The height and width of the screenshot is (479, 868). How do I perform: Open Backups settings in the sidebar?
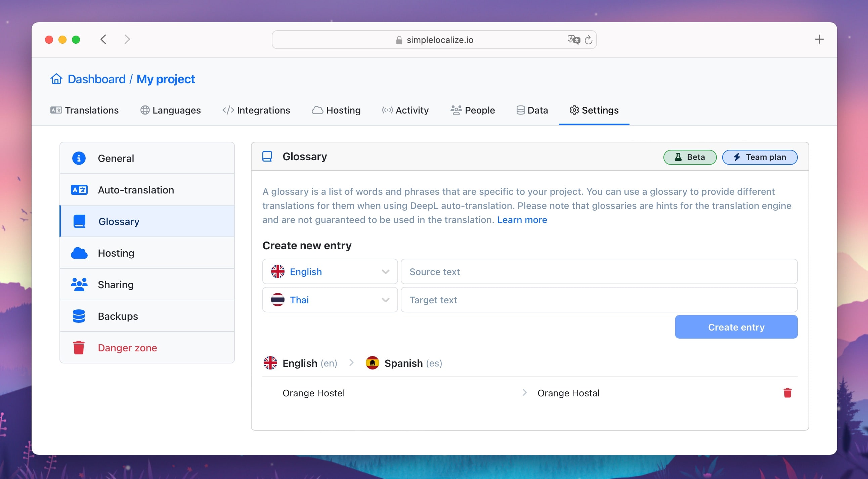pos(147,316)
